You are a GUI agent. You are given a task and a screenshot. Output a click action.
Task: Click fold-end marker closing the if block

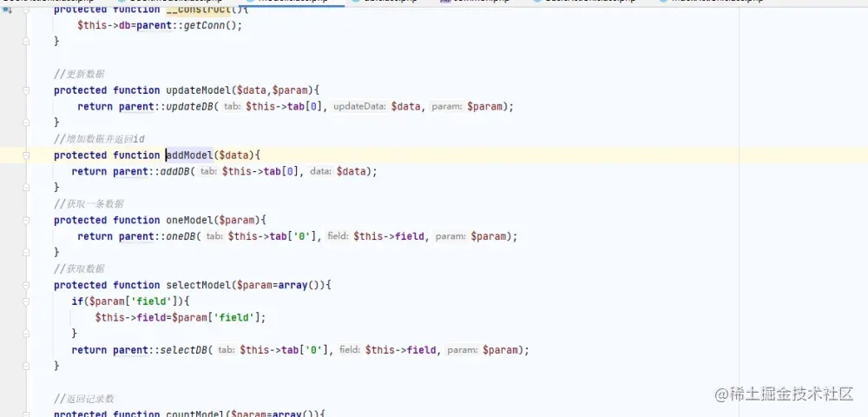25,334
